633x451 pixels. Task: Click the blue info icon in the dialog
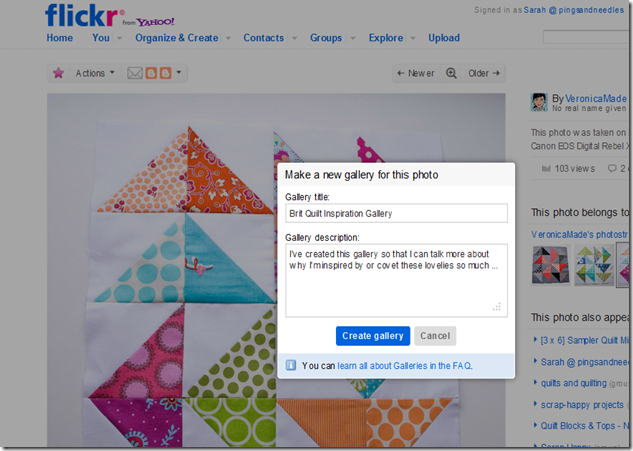coord(291,366)
